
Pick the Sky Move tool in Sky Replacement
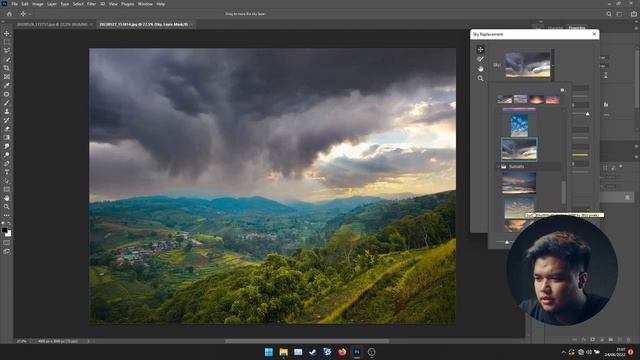(480, 49)
